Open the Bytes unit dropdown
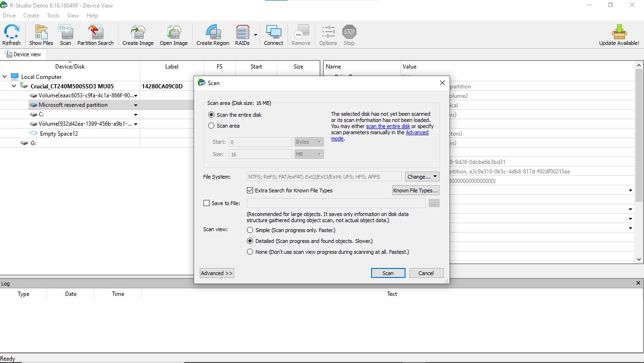 click(x=309, y=142)
